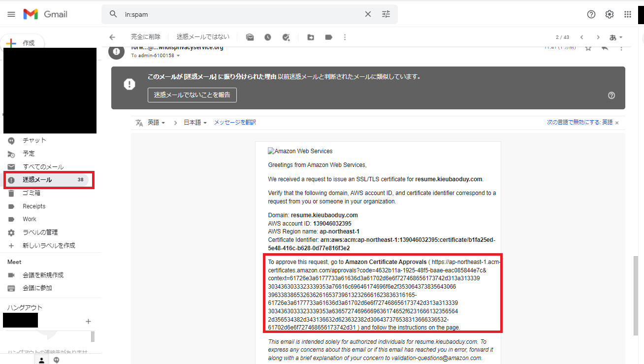
Task: Open the Google apps grid
Action: 628,14
